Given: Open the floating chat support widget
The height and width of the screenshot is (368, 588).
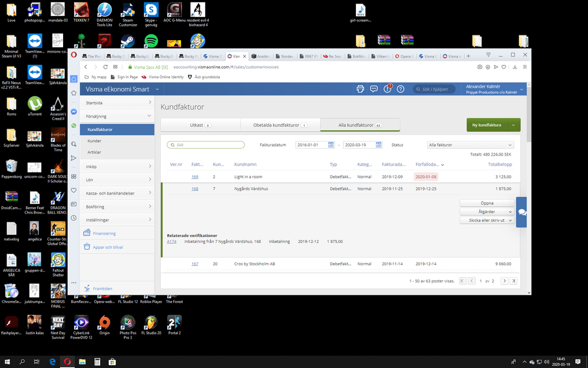Looking at the screenshot, I should click(x=521, y=212).
